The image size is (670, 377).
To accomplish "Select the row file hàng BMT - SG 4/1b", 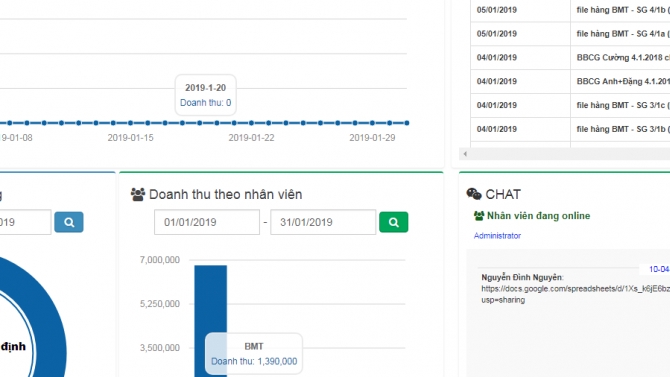I will (570, 10).
